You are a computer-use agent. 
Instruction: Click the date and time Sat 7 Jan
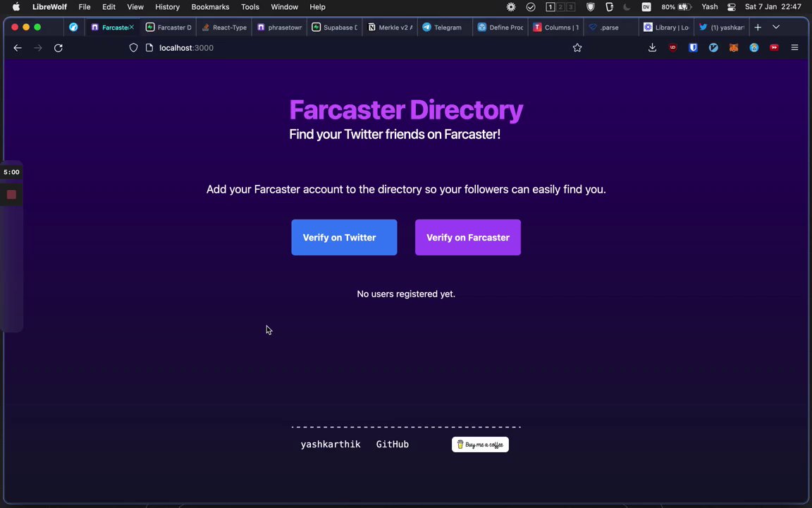tap(773, 7)
